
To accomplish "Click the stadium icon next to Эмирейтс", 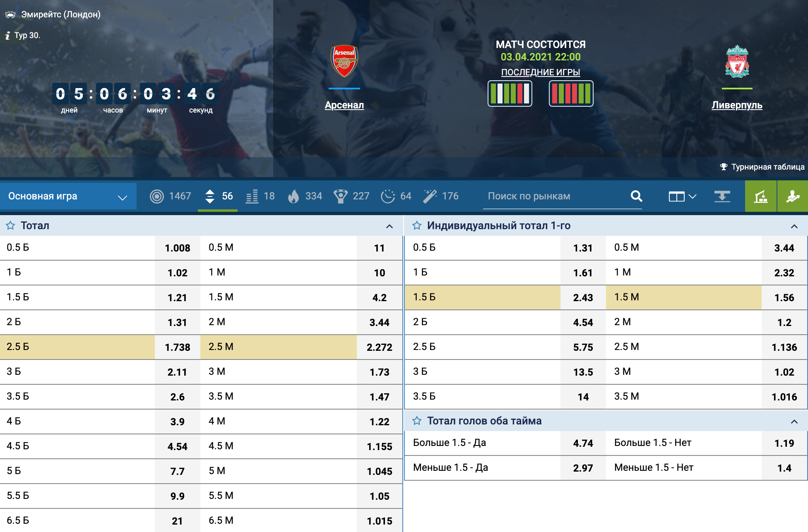I will click(x=10, y=15).
